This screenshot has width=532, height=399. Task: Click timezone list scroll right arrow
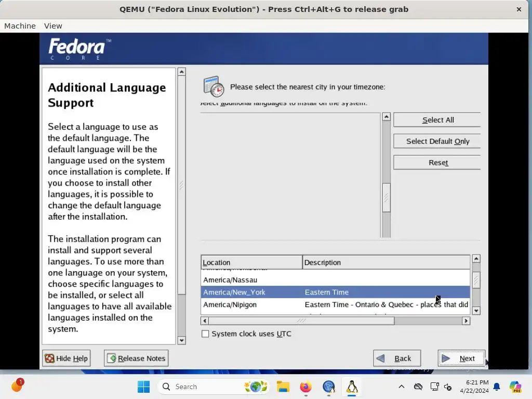click(466, 321)
